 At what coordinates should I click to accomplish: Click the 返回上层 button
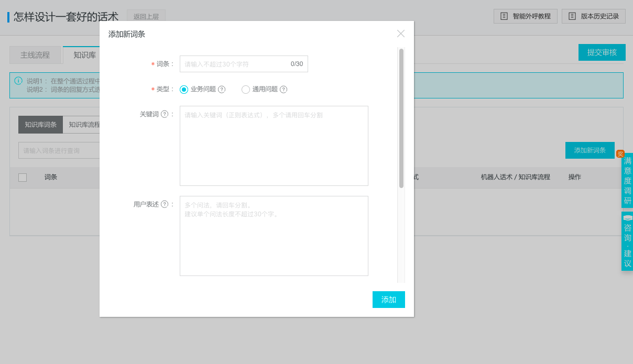[146, 17]
